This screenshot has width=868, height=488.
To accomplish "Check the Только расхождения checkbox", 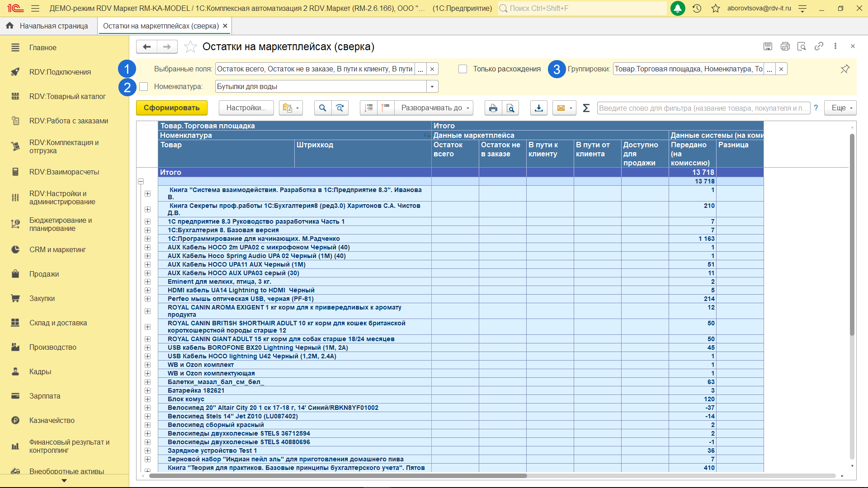I will point(462,69).
